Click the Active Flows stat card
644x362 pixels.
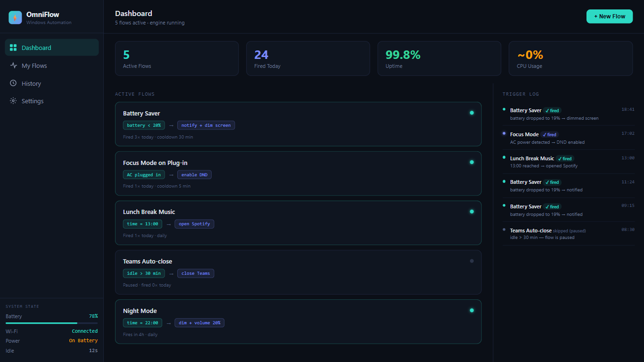coord(177,58)
